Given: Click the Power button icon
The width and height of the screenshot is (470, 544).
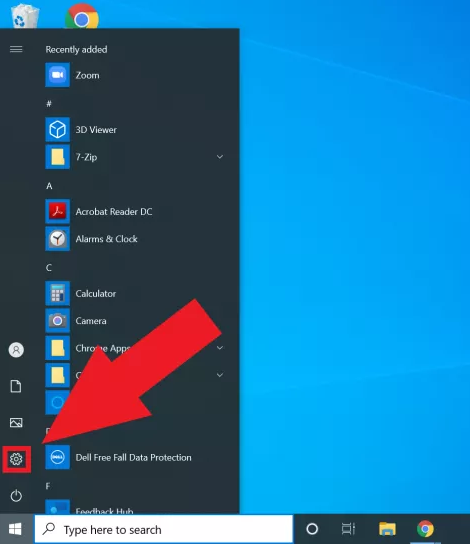Looking at the screenshot, I should coord(16,495).
